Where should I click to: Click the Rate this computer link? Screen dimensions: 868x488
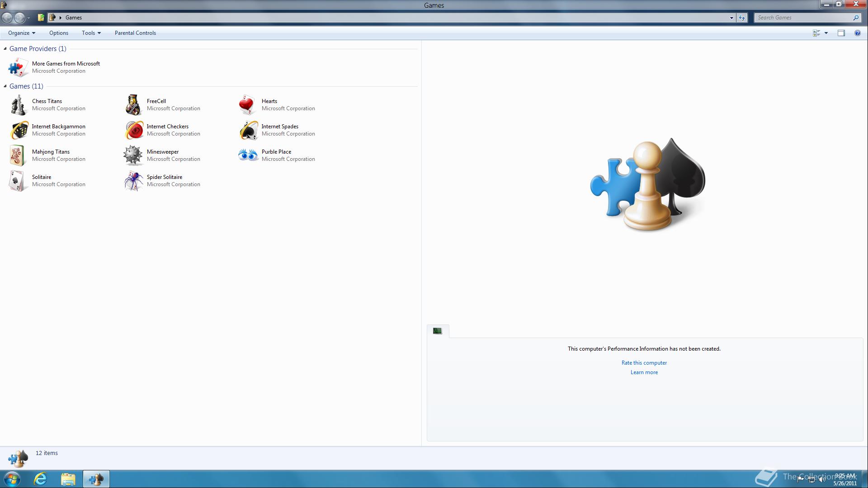pyautogui.click(x=644, y=363)
